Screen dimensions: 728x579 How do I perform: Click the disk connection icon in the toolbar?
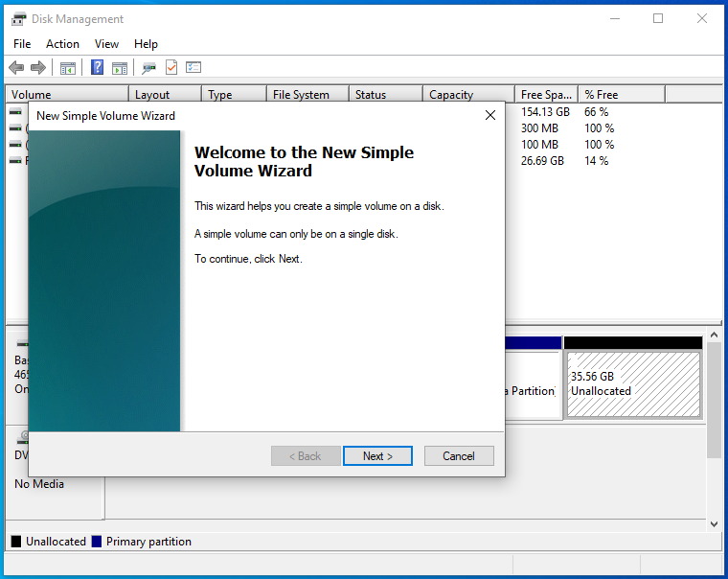pos(148,68)
